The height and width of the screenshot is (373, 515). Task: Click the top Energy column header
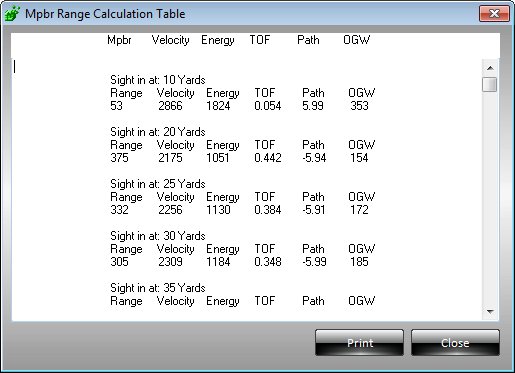point(218,40)
